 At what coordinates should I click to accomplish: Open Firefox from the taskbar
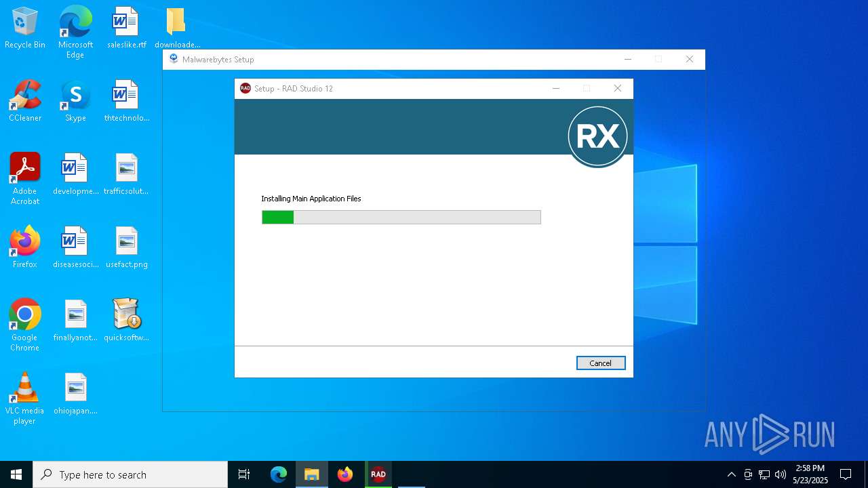(x=345, y=474)
